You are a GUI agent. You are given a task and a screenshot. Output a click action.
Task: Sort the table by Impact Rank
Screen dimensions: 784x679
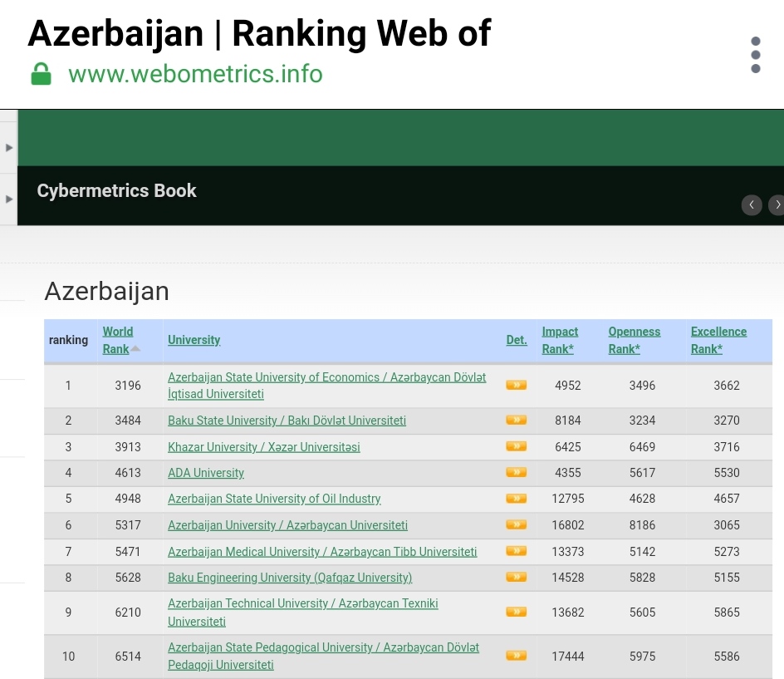coord(560,340)
